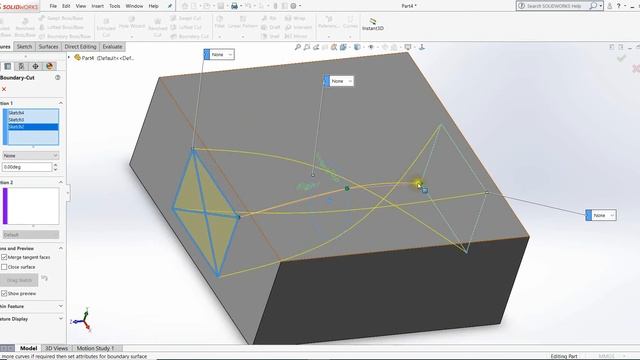Toggle the Merge tangent faces checkbox
Screen dimensions: 640x360
click(4, 257)
